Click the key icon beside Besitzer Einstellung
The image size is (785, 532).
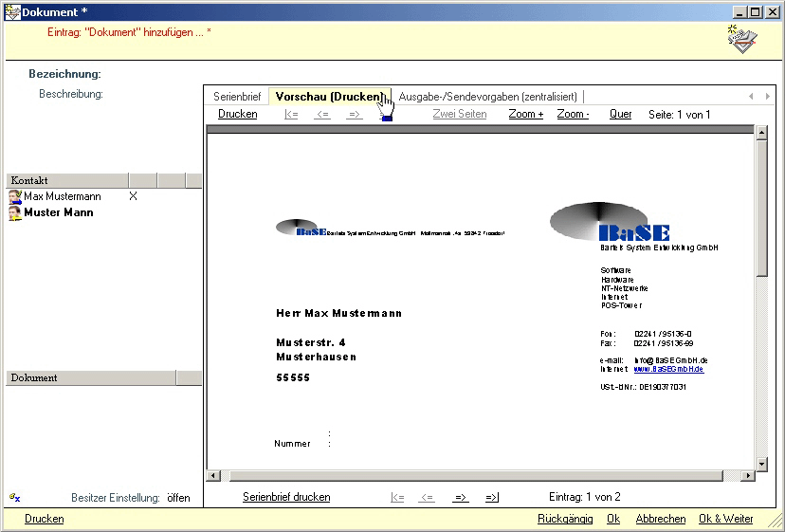coord(15,498)
